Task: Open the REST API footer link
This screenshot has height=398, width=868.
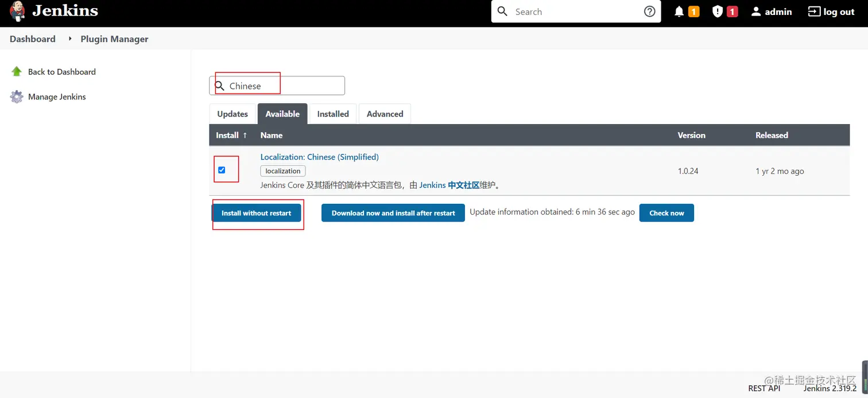Action: [764, 388]
